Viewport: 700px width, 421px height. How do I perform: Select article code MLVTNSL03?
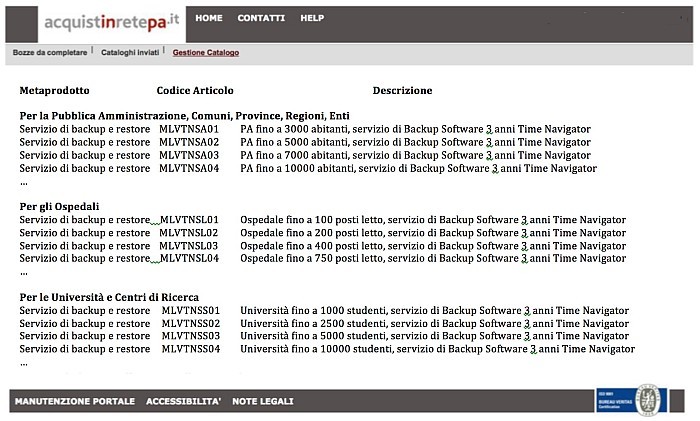189,246
